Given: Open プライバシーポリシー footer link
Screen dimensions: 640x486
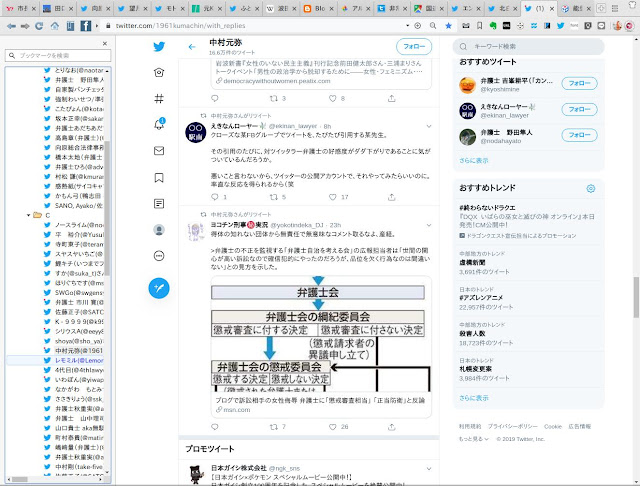Looking at the screenshot, I should coord(513,426).
